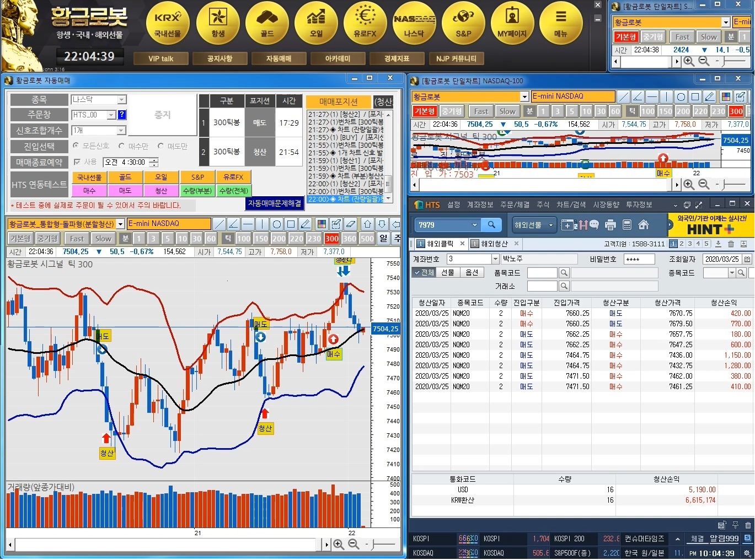
Task: Open color palette icon in bottom-left chart toolbar
Action: [x=322, y=224]
